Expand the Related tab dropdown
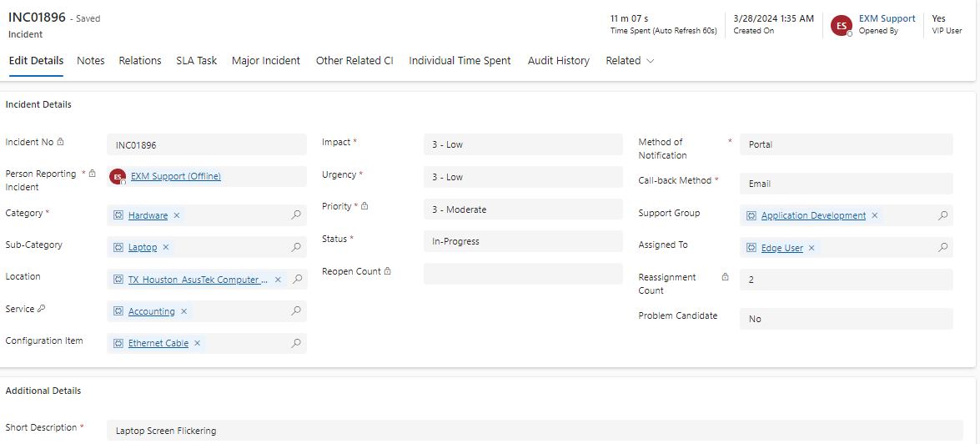The width and height of the screenshot is (980, 444). pyautogui.click(x=630, y=61)
